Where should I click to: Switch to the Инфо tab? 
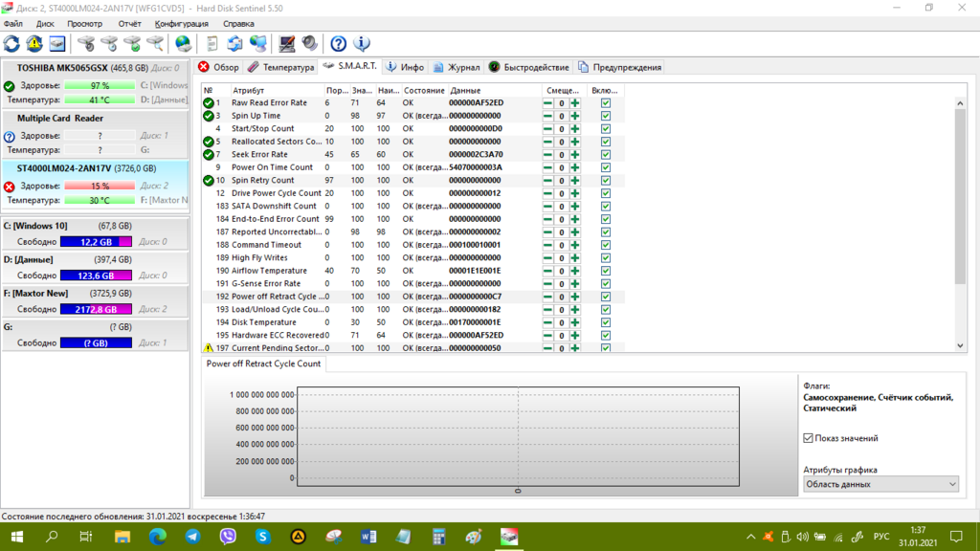click(405, 68)
